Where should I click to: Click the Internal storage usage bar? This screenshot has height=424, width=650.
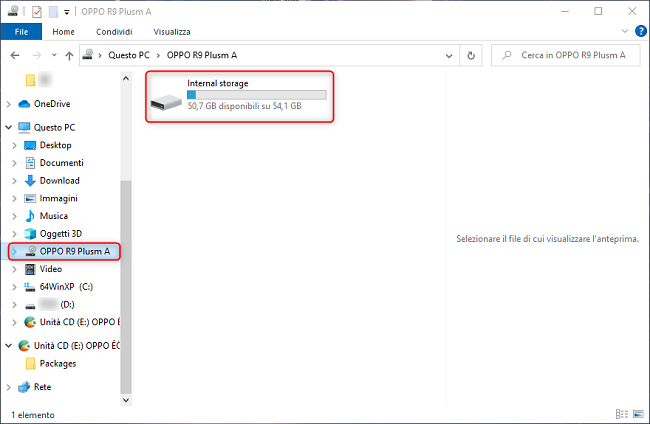(257, 95)
